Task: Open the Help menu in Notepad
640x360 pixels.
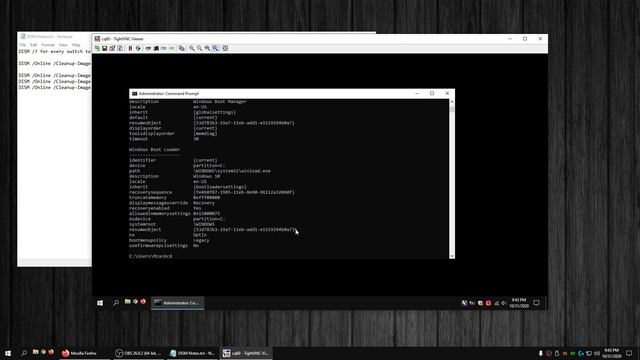Action: tap(76, 45)
